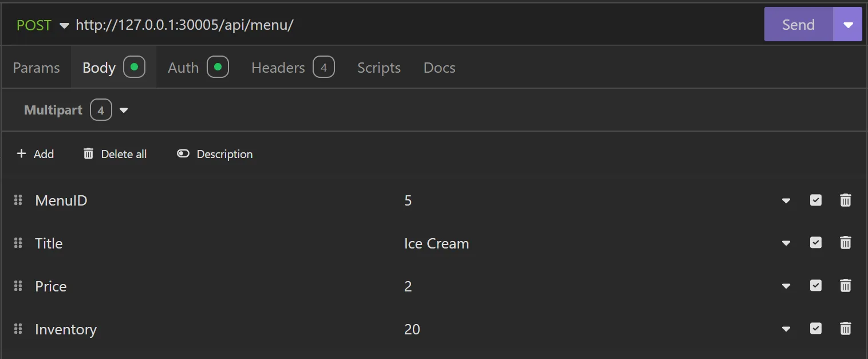The image size is (868, 359).
Task: Click the drag handle beside Inventory
Action: pyautogui.click(x=18, y=329)
